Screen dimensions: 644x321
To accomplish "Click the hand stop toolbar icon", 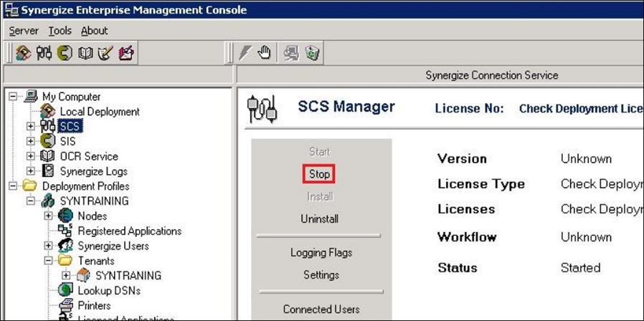I will click(265, 53).
